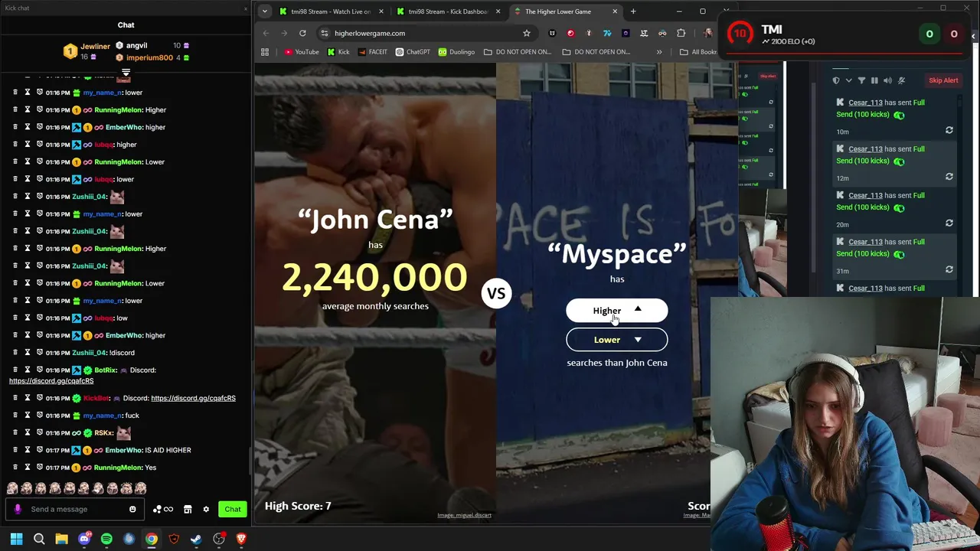
Task: Switch to tmi98 Stream Watch Live tab
Action: point(331,11)
